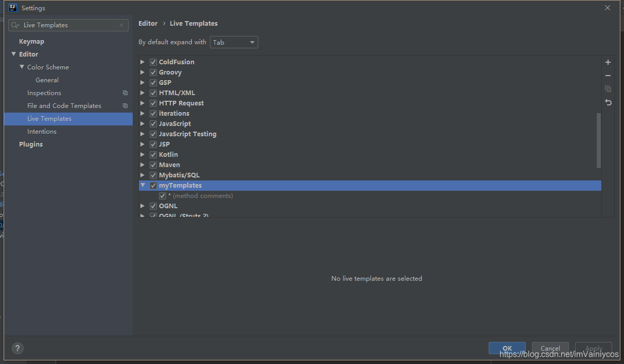
Task: Toggle the ColdFusion checkbox
Action: (x=153, y=62)
